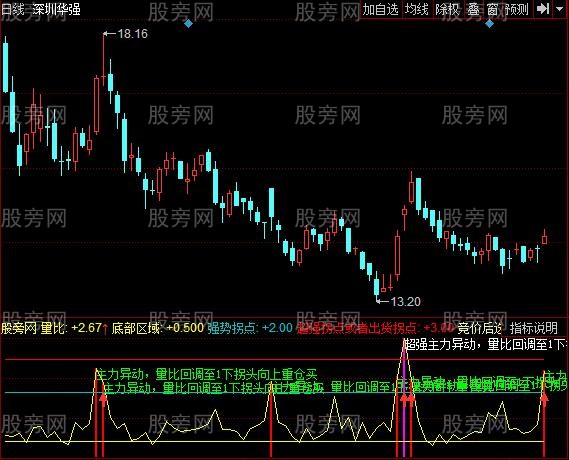
Task: Click the 18.16 high price label
Action: point(133,34)
